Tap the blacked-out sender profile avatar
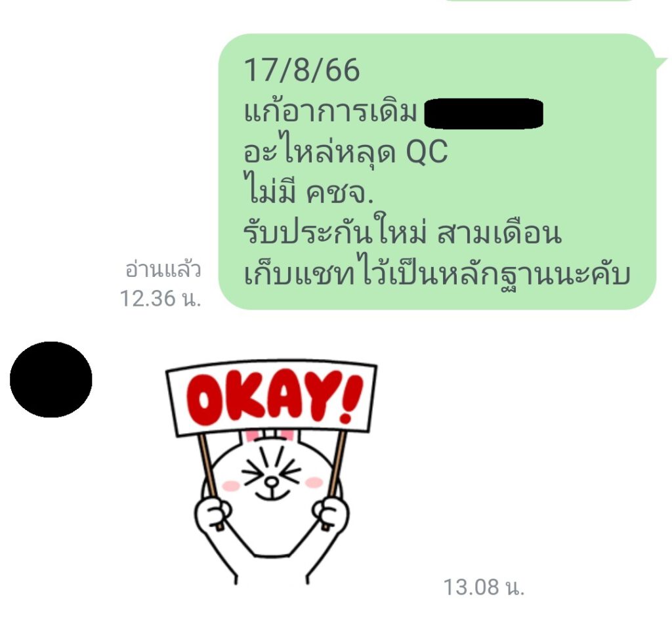This screenshot has width=672, height=626. coord(51,379)
